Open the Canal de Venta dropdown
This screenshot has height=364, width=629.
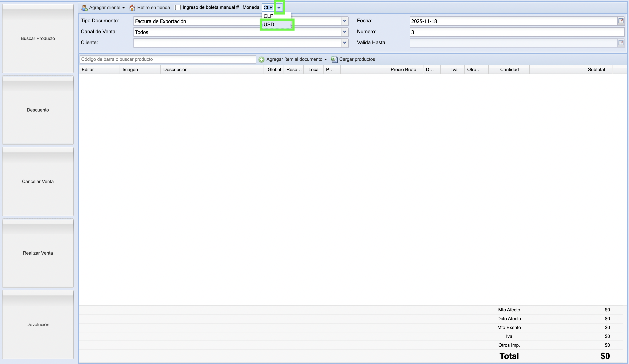point(344,32)
